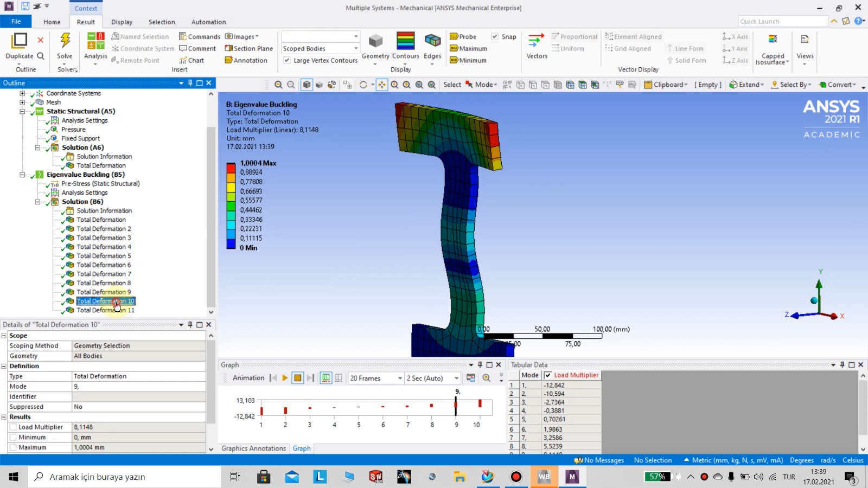
Task: Collapse the Eigenvalue Buckling (B5) tree node
Action: click(x=22, y=175)
